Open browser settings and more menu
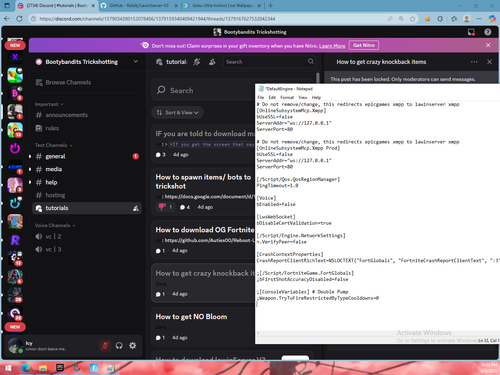Screen dimensions: 500x375 click(479, 19)
